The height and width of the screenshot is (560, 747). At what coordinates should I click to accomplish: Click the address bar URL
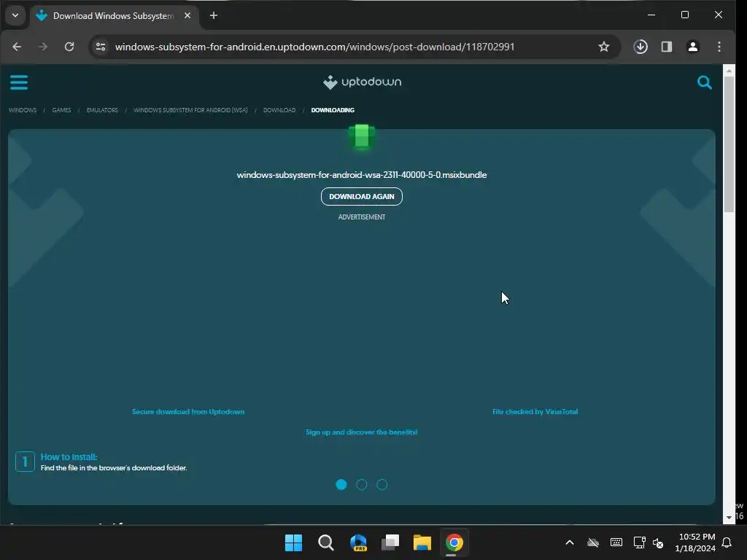pyautogui.click(x=315, y=47)
